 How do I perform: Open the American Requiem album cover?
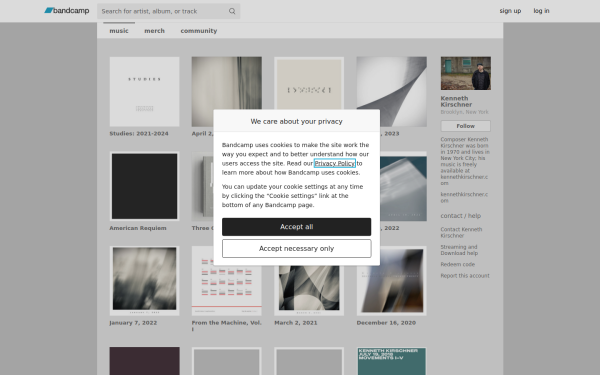coord(144,186)
